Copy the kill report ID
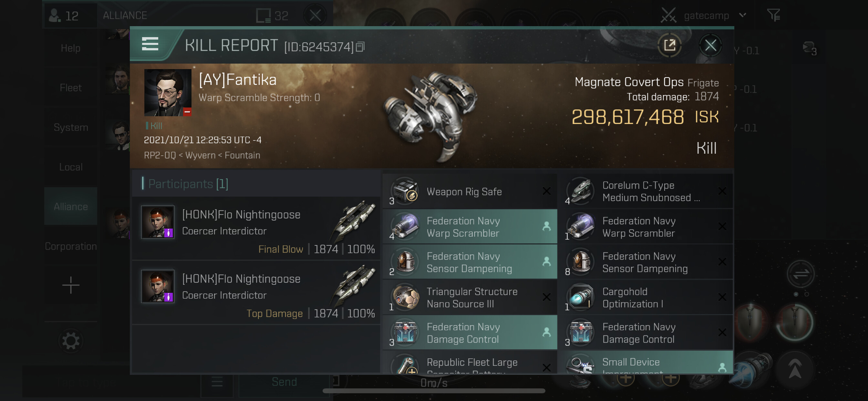Viewport: 868px width, 401px height. (x=360, y=46)
